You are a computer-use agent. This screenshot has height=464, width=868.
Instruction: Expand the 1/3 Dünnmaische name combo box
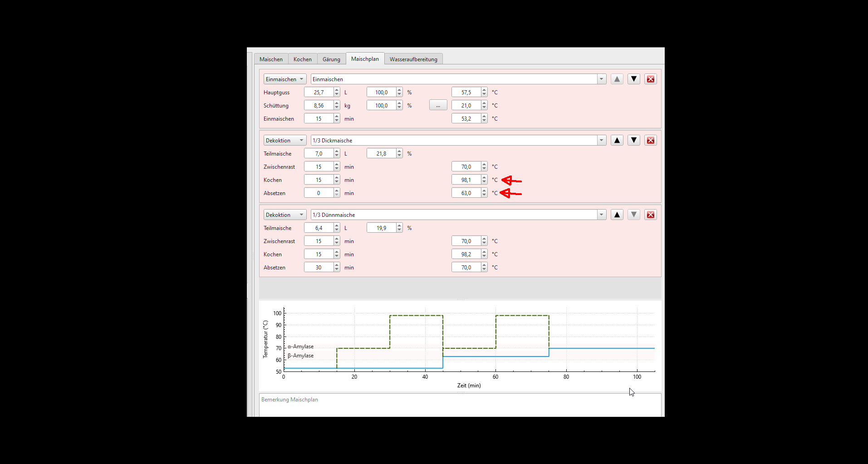601,215
